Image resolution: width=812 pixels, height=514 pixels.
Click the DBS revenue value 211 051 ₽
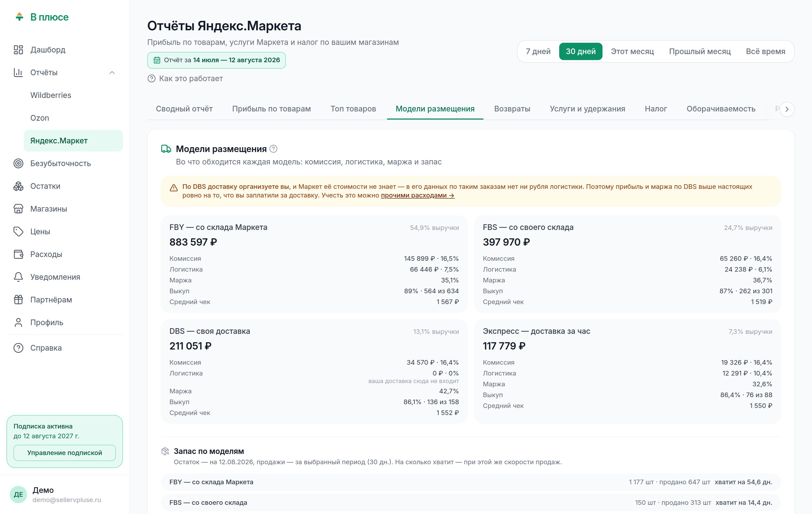(x=190, y=346)
